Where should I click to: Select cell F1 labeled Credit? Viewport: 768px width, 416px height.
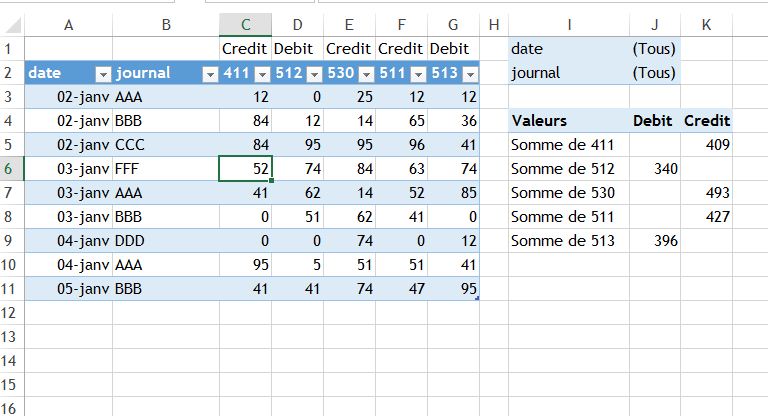click(x=401, y=49)
